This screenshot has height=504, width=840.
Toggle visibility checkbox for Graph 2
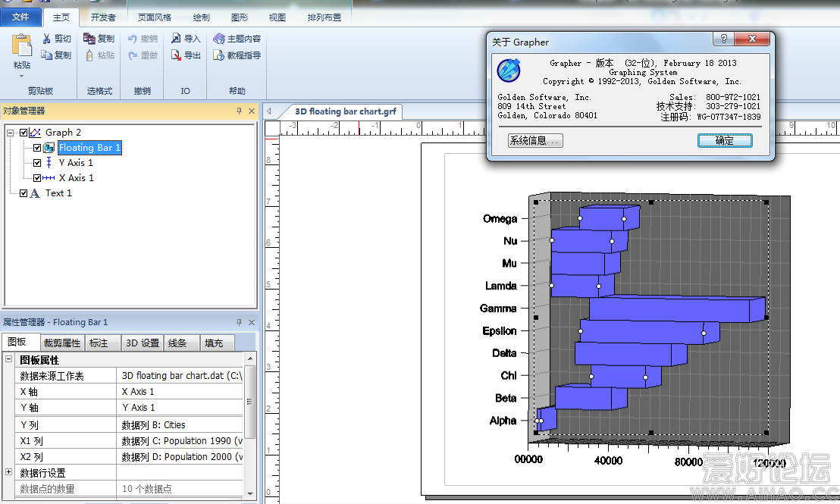pyautogui.click(x=24, y=133)
